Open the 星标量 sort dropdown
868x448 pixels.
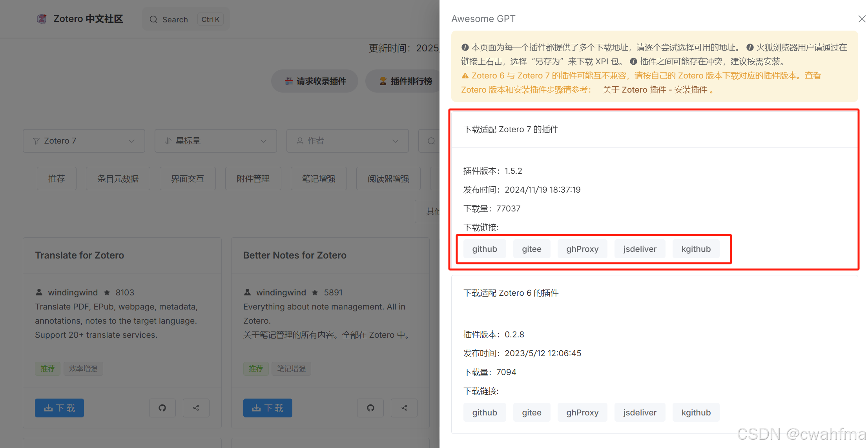pyautogui.click(x=215, y=141)
